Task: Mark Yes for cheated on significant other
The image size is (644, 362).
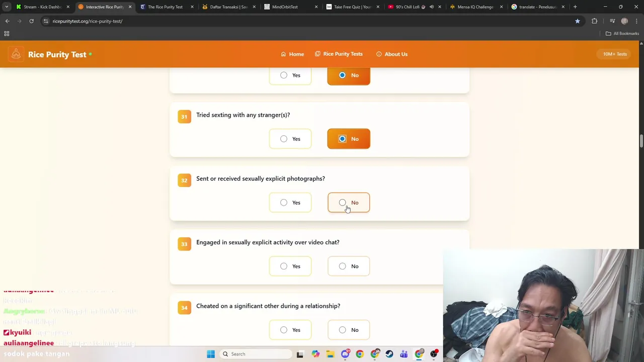Action: click(290, 330)
